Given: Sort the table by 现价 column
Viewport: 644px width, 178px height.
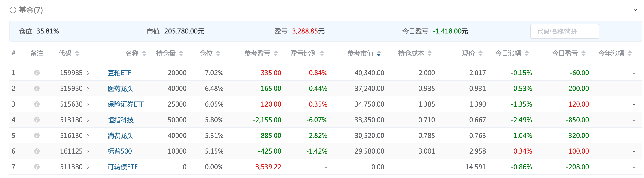Looking at the screenshot, I should coord(480,53).
